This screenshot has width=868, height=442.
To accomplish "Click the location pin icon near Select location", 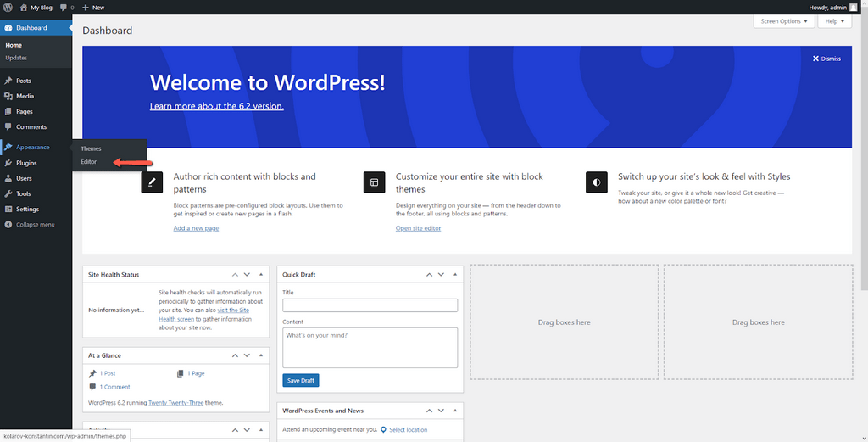I will click(383, 430).
